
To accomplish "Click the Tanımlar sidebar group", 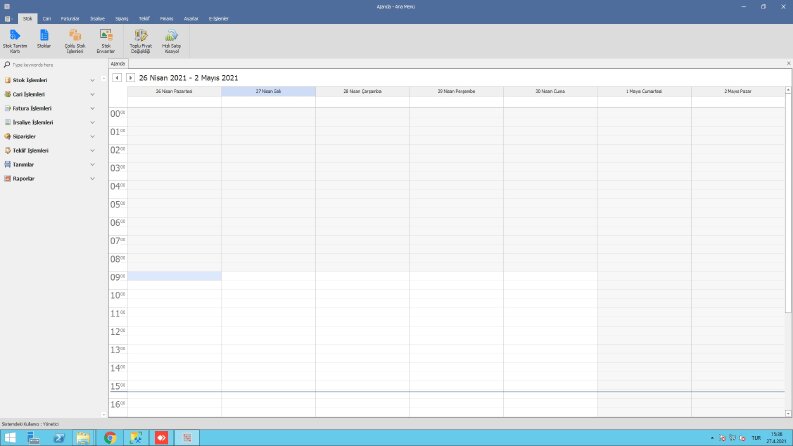I will pos(50,165).
